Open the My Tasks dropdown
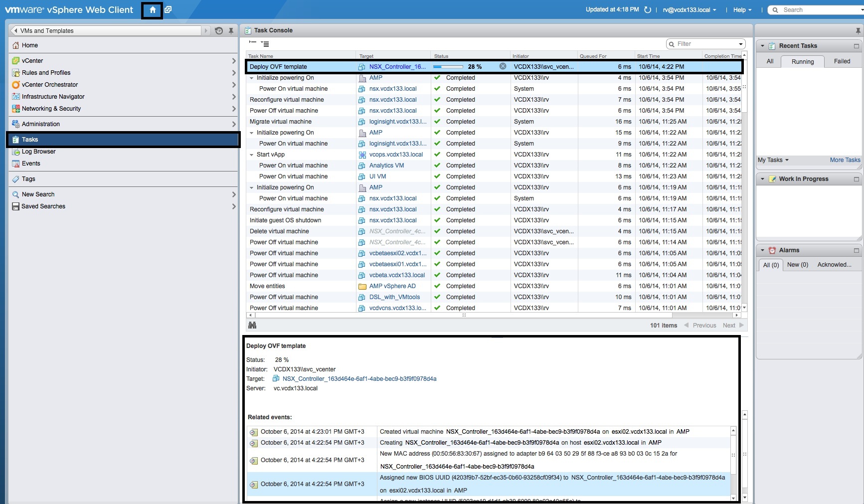Image resolution: width=864 pixels, height=504 pixels. click(772, 160)
